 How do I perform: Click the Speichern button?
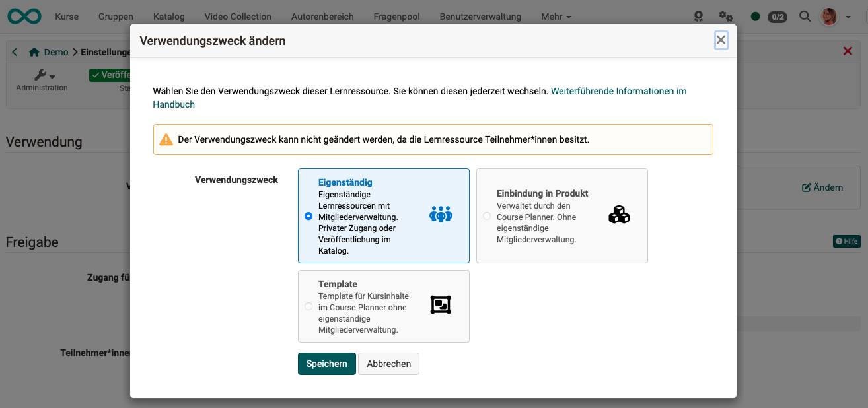tap(326, 363)
